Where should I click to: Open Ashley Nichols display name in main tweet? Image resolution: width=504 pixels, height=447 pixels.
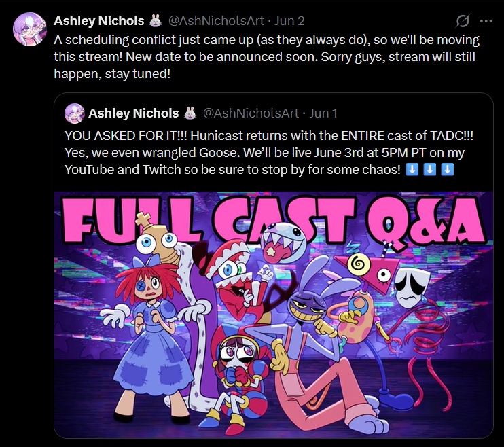click(99, 21)
